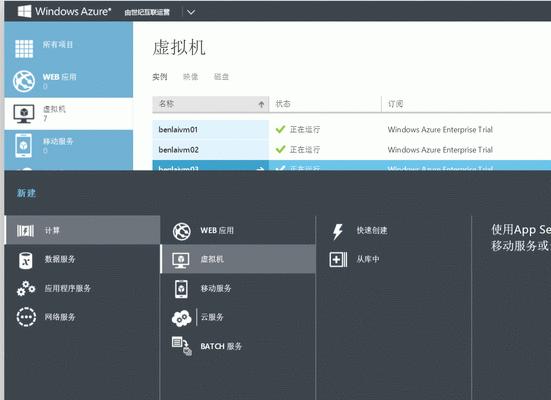Click the WEB 应用 sidebar label
This screenshot has width=551, height=400.
coord(59,77)
